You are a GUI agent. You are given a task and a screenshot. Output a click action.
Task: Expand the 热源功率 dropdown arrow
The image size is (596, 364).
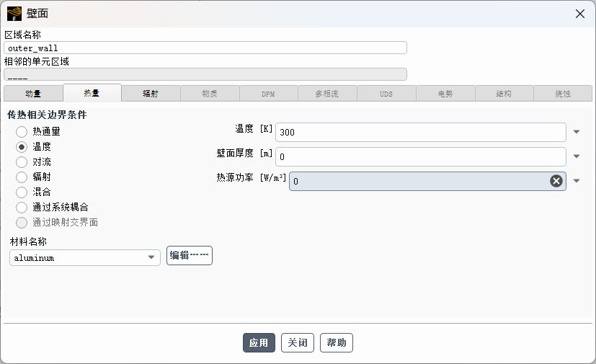[x=577, y=181]
